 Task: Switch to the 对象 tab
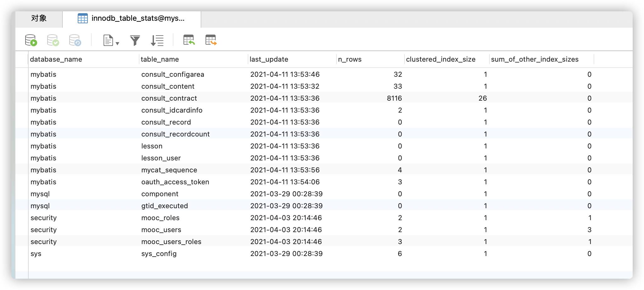tap(39, 19)
